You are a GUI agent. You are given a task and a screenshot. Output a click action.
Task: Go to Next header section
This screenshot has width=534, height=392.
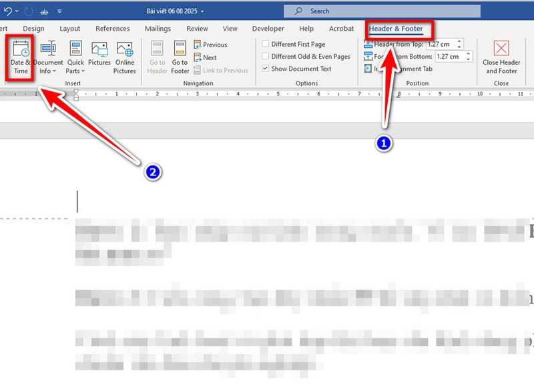pos(206,57)
